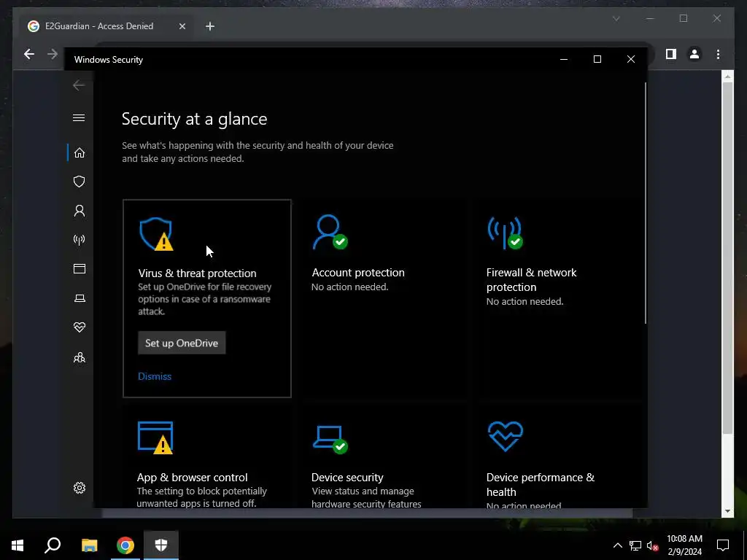
Task: Open the notification center icon
Action: 723,545
